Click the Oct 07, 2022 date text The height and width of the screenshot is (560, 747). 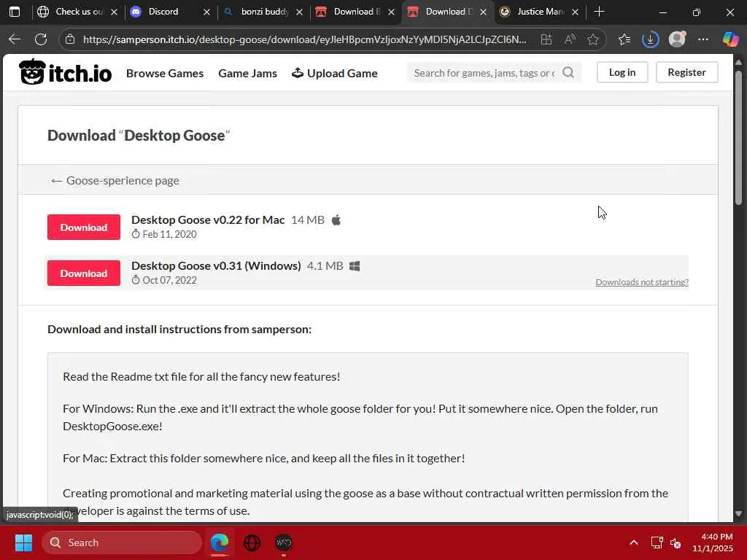169,280
